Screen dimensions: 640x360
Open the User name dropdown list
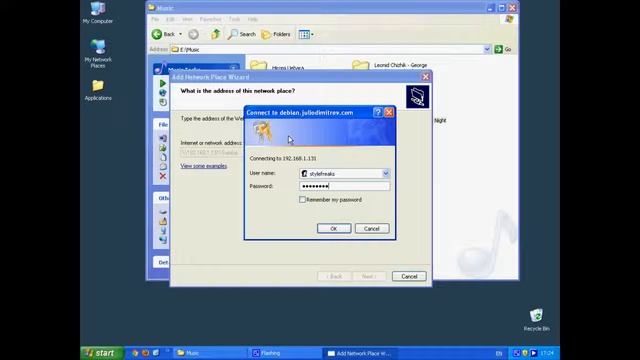click(385, 173)
